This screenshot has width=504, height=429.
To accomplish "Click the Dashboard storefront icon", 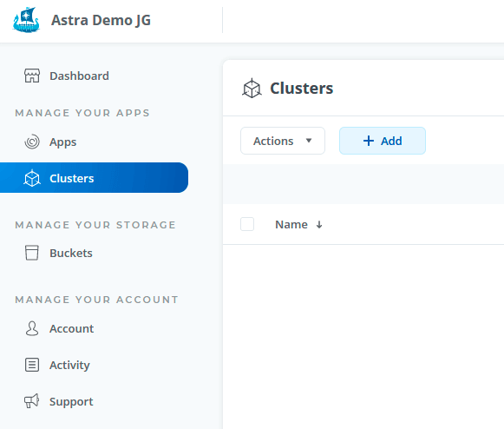I will (x=32, y=76).
